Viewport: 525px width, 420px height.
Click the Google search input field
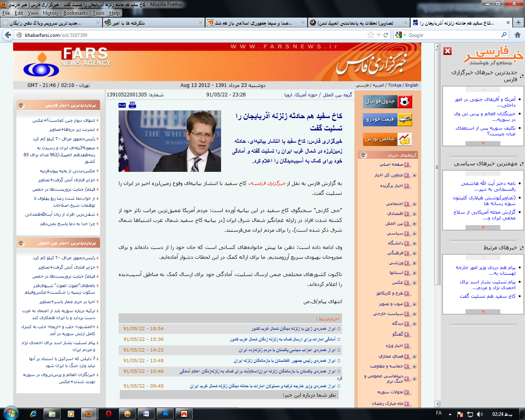point(453,35)
